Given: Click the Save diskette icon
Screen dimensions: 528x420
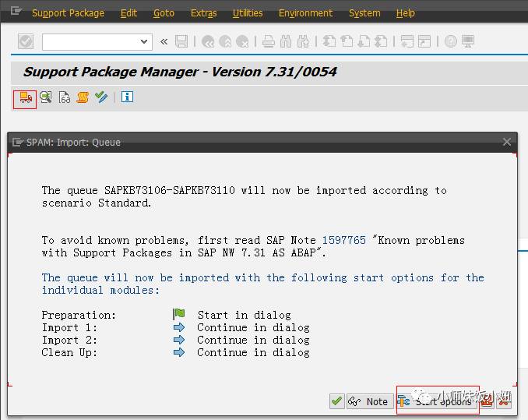Looking at the screenshot, I should click(x=181, y=42).
